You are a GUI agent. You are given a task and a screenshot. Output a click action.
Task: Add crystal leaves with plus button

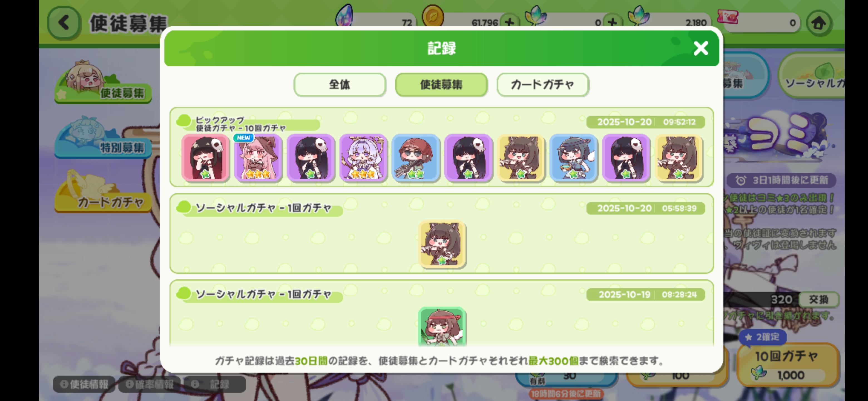tap(612, 23)
